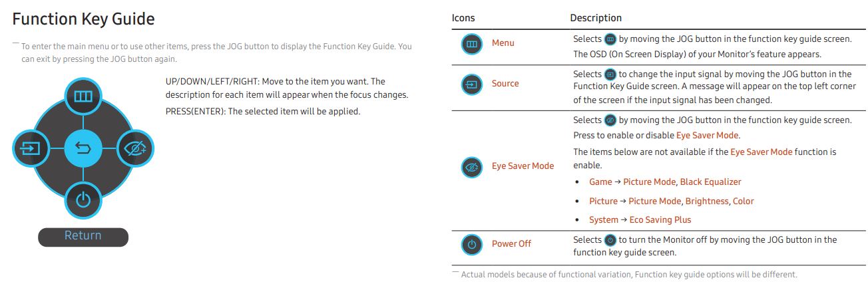
Task: Click the Source icon in the table
Action: tap(471, 84)
